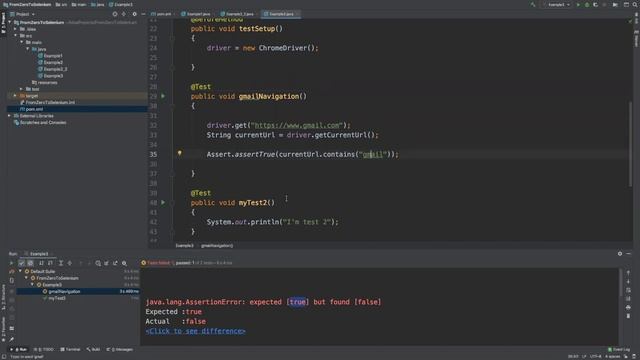Image resolution: width=640 pixels, height=360 pixels.
Task: Open the Example1 run configuration dropdown
Action: (x=558, y=4)
